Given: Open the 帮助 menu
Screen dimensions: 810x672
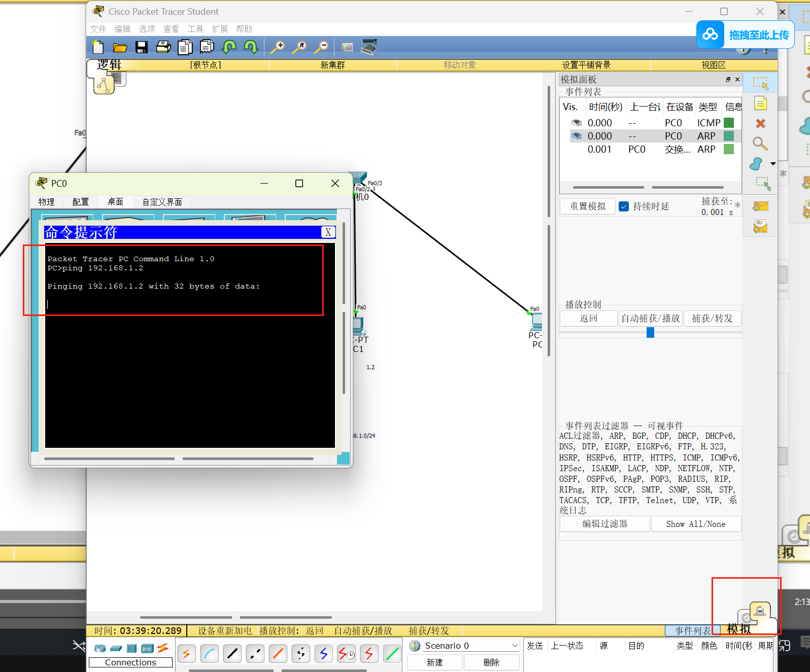Looking at the screenshot, I should (244, 29).
